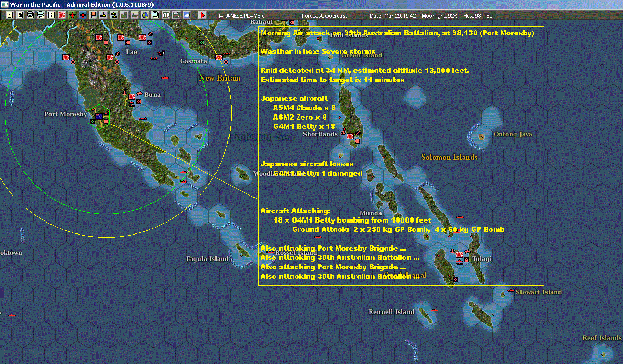Click the 'G4M1 Betty: 1 damaged' loss line
Viewport: 623px width, 364px height.
pos(318,174)
